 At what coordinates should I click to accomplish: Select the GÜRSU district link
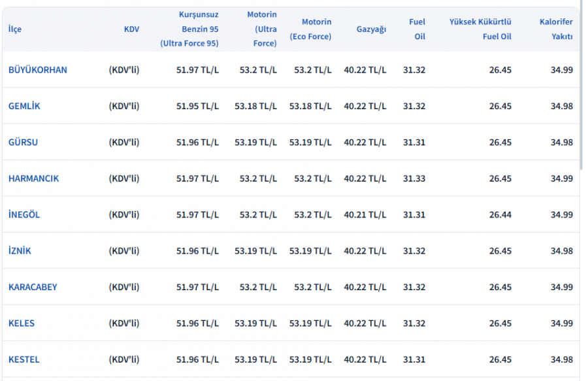coord(23,142)
